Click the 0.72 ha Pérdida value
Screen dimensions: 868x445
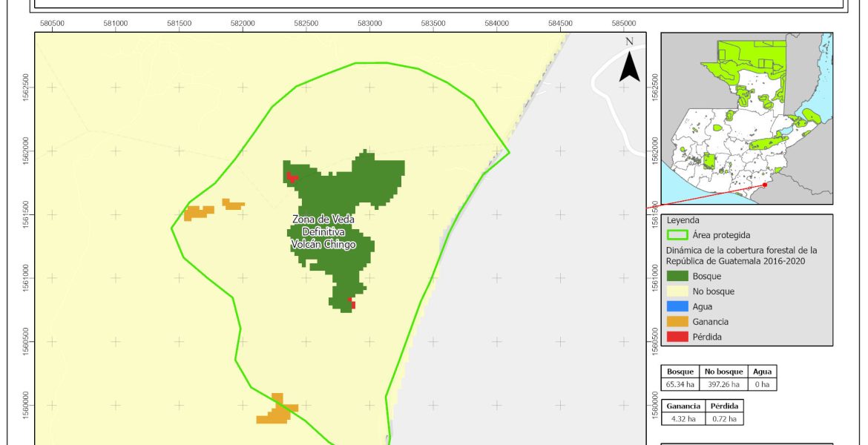(x=722, y=418)
